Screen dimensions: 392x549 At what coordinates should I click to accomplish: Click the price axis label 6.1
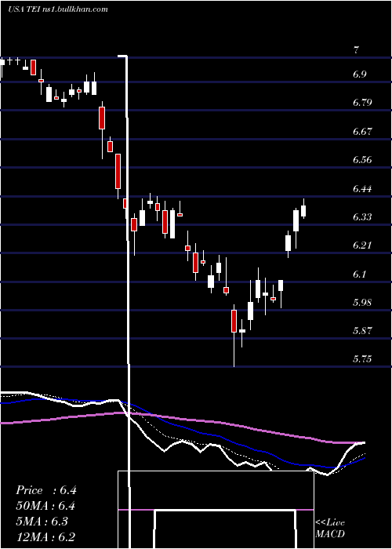coord(360,274)
